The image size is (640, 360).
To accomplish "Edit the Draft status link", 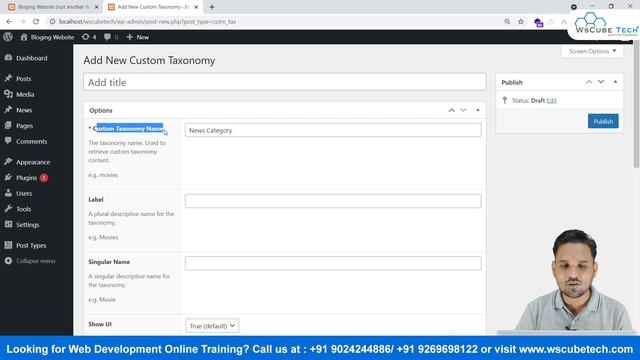I will 551,100.
